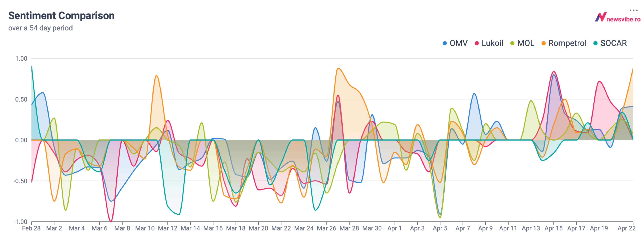Click the Rompetrol peak near Mar 11
Viewport: 644px width, 248px height.
156,75
